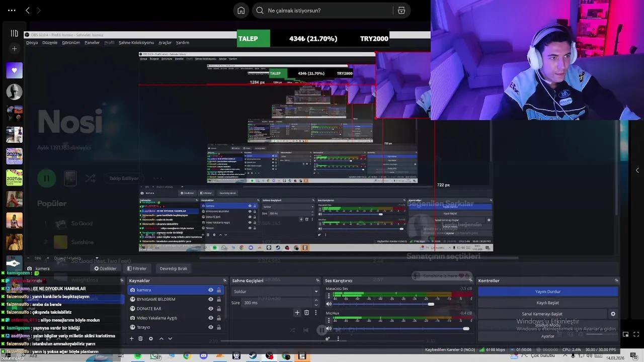
Task: Toggle lock on DONATE BAR source
Action: click(x=219, y=309)
